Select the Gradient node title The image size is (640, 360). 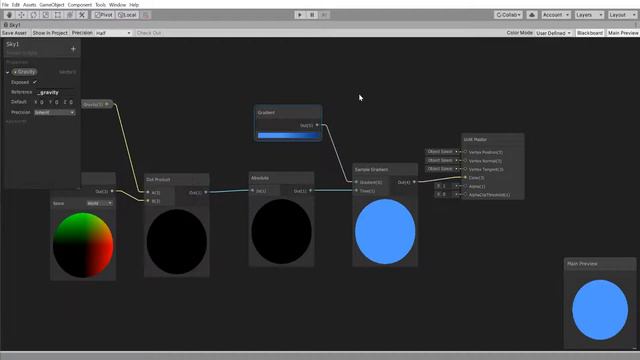[x=266, y=113]
